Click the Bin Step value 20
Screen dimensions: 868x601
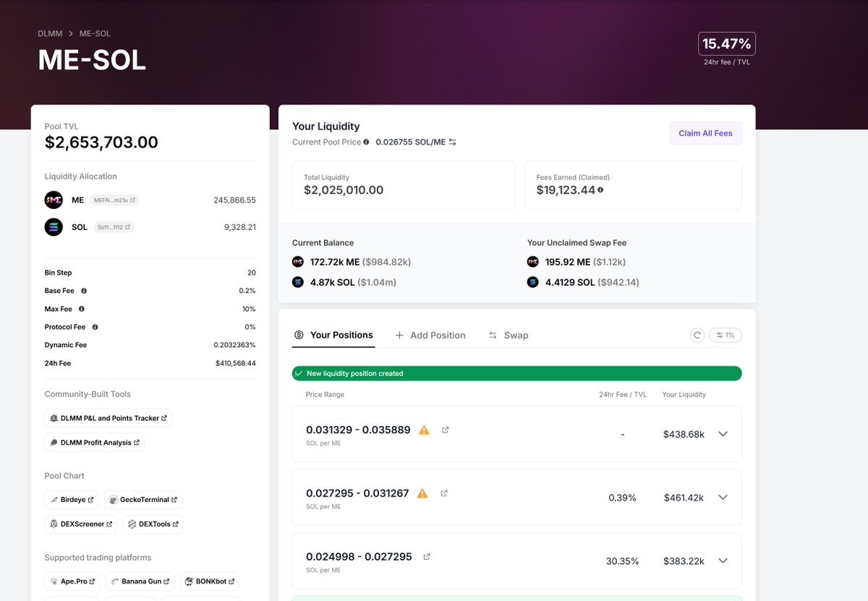pyautogui.click(x=251, y=273)
